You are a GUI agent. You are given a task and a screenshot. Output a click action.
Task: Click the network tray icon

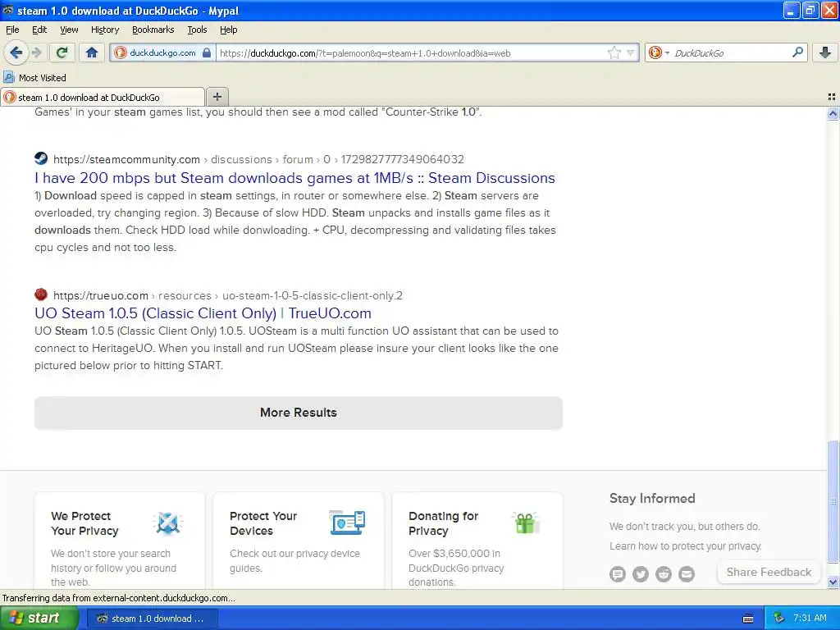[x=778, y=619]
